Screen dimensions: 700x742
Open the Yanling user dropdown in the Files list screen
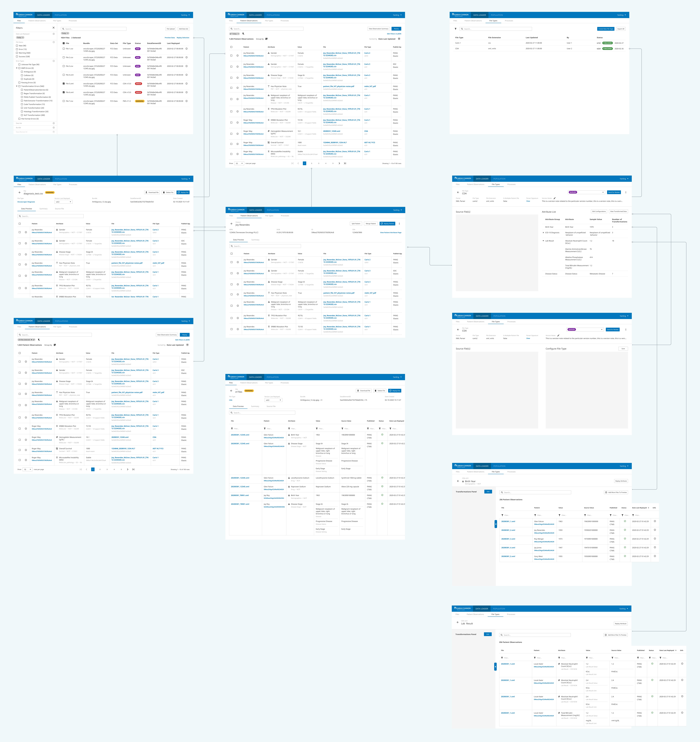point(185,15)
